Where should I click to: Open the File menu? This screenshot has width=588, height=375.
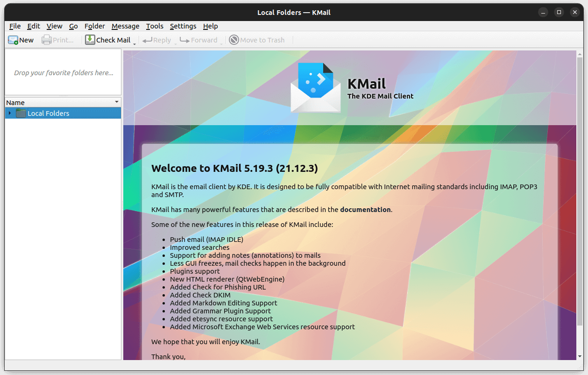click(x=14, y=26)
